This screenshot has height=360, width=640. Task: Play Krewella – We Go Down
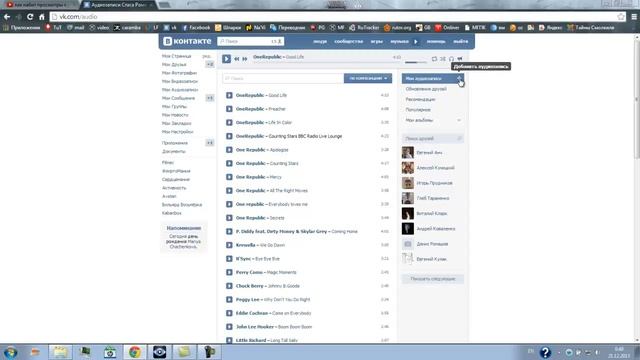tap(229, 245)
